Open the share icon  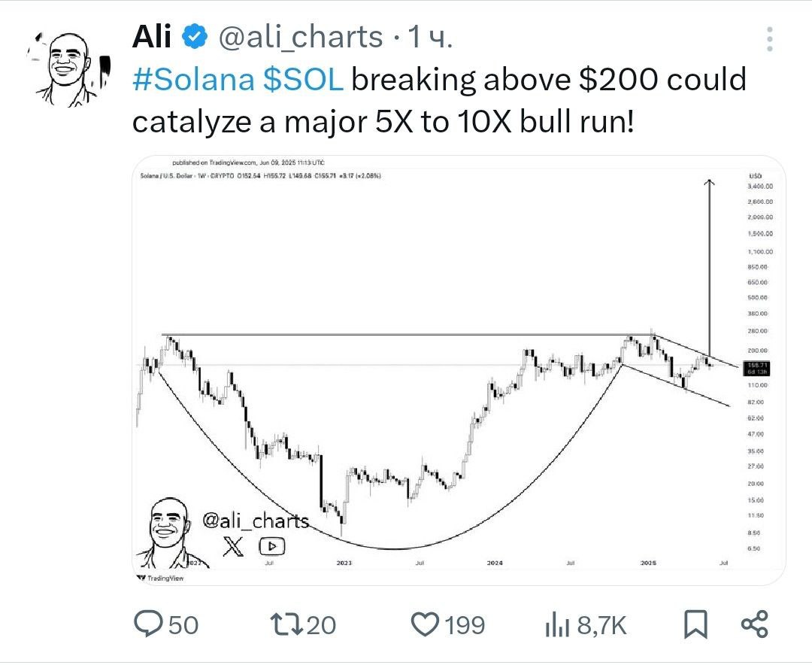point(755,624)
